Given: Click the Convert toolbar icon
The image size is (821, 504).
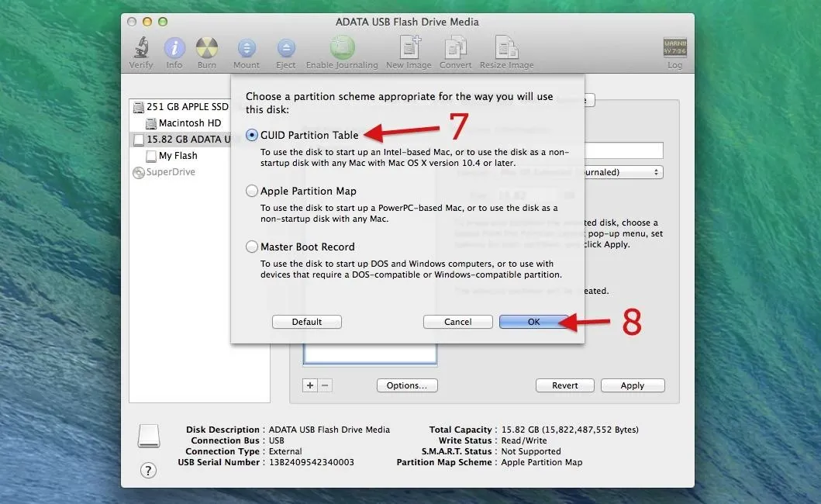Looking at the screenshot, I should pos(456,47).
